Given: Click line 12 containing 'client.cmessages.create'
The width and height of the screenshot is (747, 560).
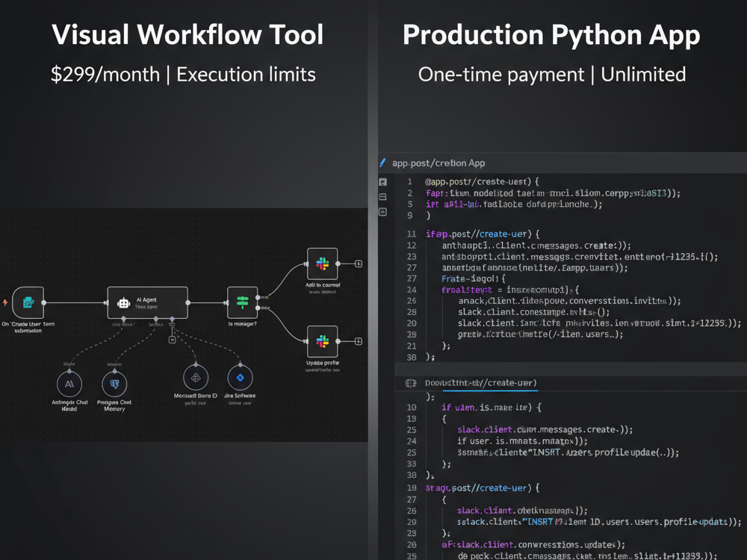Looking at the screenshot, I should 536,246.
